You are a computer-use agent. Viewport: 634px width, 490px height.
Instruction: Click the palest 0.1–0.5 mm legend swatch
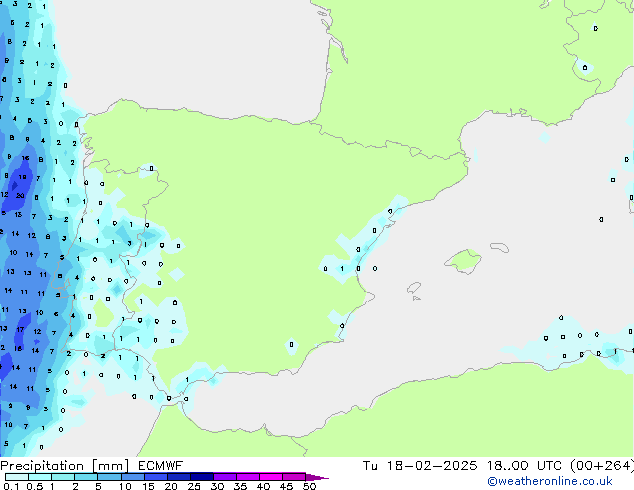(x=17, y=477)
